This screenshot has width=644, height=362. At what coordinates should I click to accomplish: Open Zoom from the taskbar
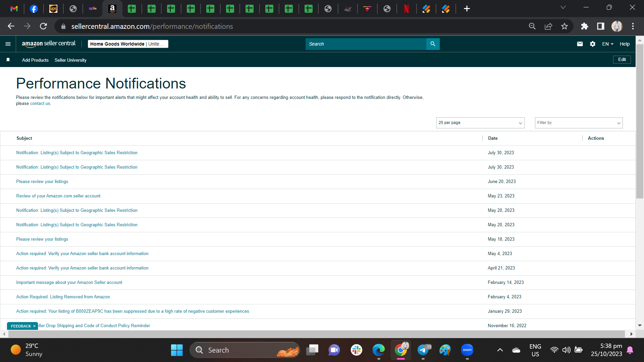(467, 350)
